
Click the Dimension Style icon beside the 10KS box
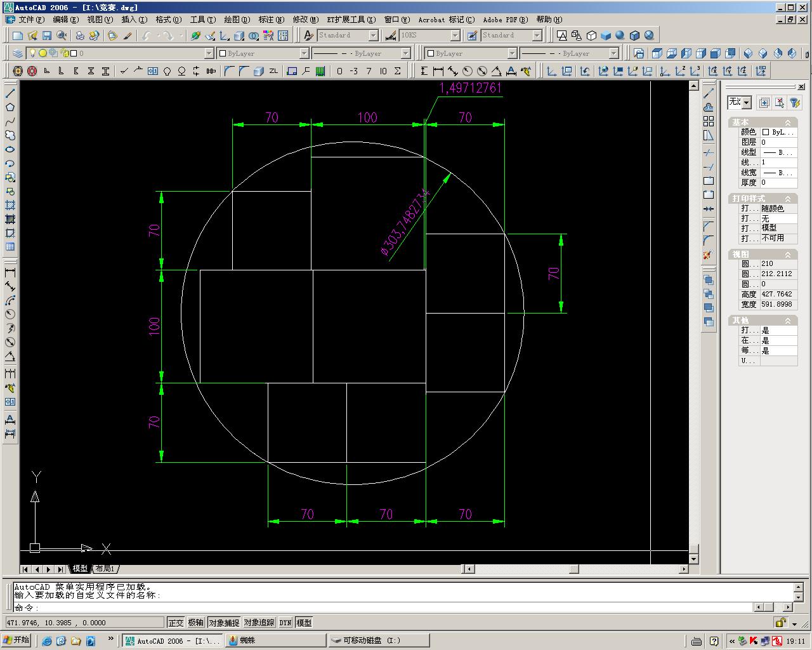(x=391, y=36)
